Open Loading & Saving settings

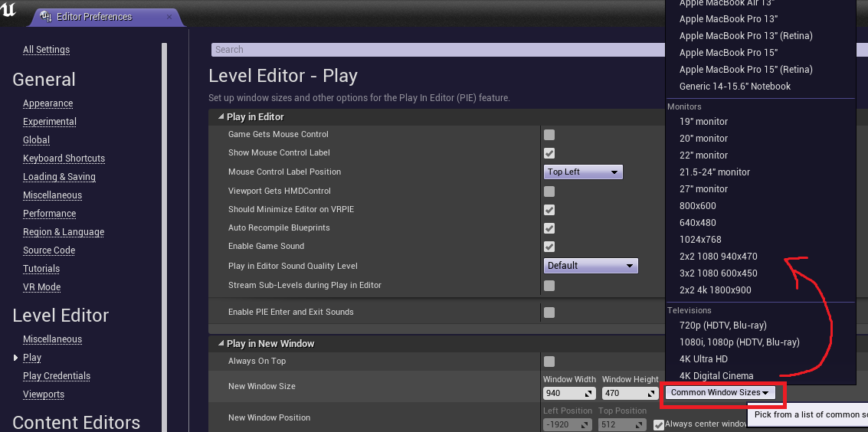point(59,177)
